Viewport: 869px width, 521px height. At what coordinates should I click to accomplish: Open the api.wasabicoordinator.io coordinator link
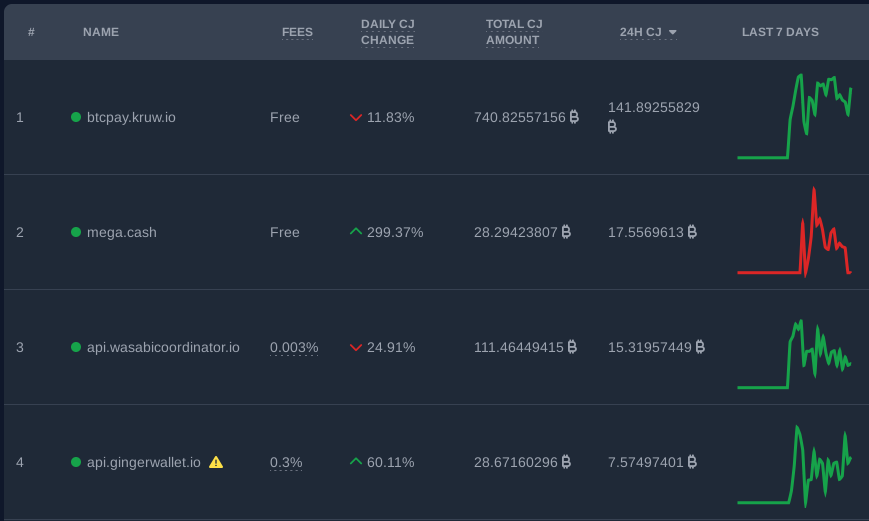pyautogui.click(x=163, y=348)
